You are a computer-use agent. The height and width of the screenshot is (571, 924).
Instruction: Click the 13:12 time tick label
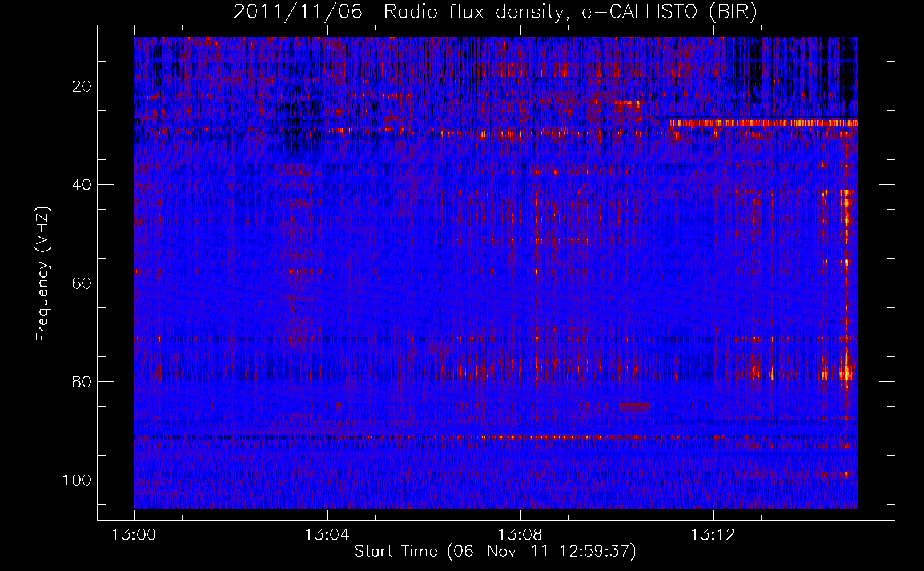(x=713, y=535)
